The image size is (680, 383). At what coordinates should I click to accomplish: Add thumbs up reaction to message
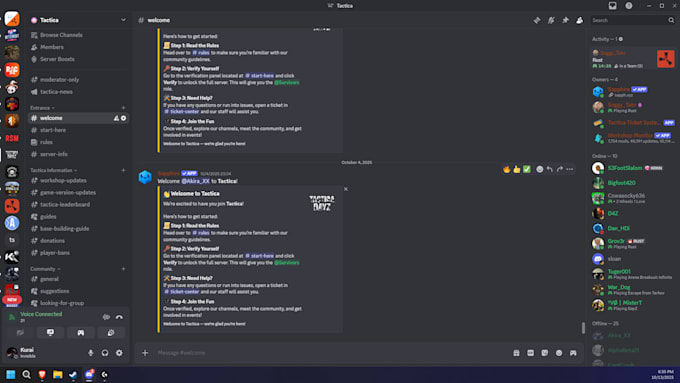[x=517, y=169]
